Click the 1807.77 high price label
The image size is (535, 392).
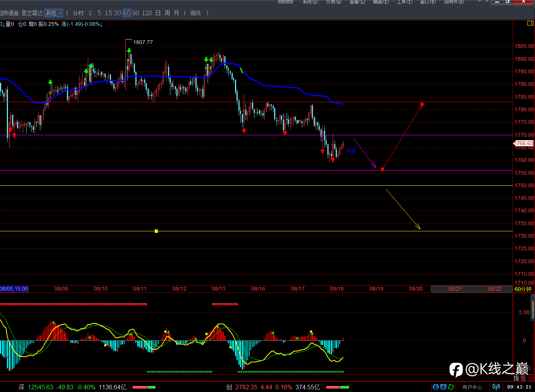[143, 42]
